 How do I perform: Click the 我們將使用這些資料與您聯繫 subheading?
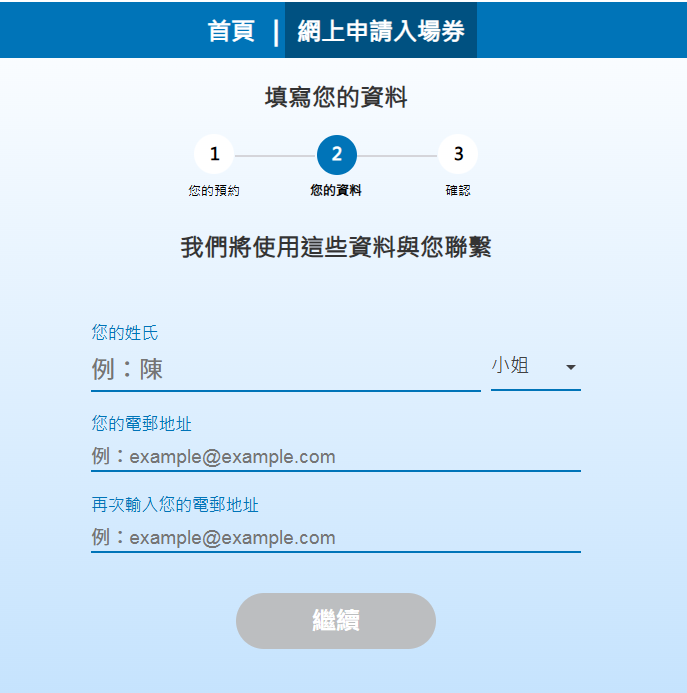pyautogui.click(x=336, y=248)
